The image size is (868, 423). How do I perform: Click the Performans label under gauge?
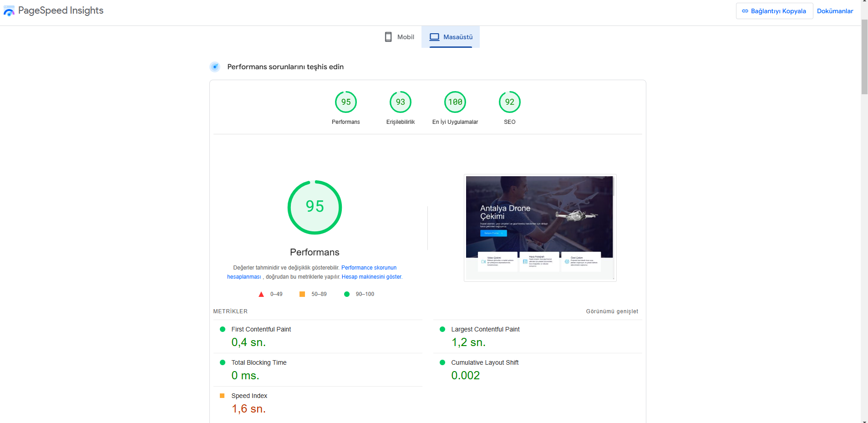pyautogui.click(x=346, y=122)
